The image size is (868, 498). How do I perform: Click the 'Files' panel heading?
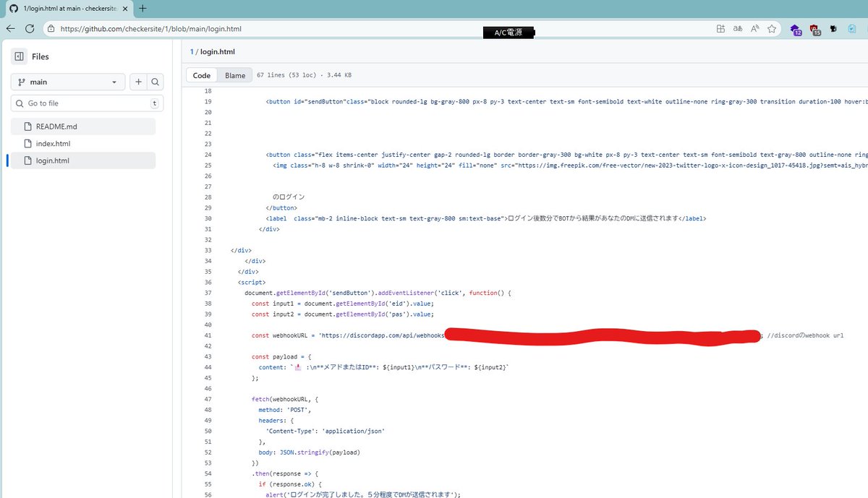click(x=41, y=56)
